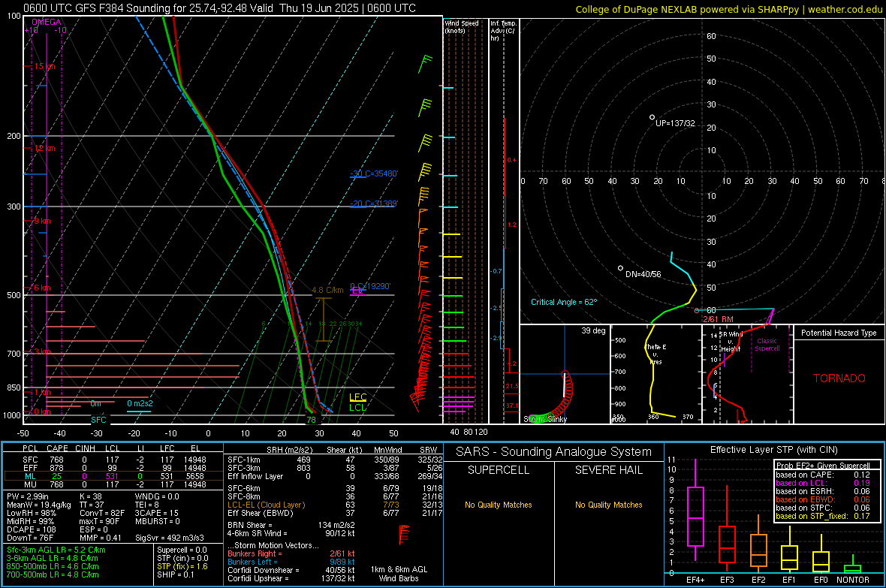Open the weather.cod.edu credit text
Viewport: 886px width, 588px height.
(845, 9)
